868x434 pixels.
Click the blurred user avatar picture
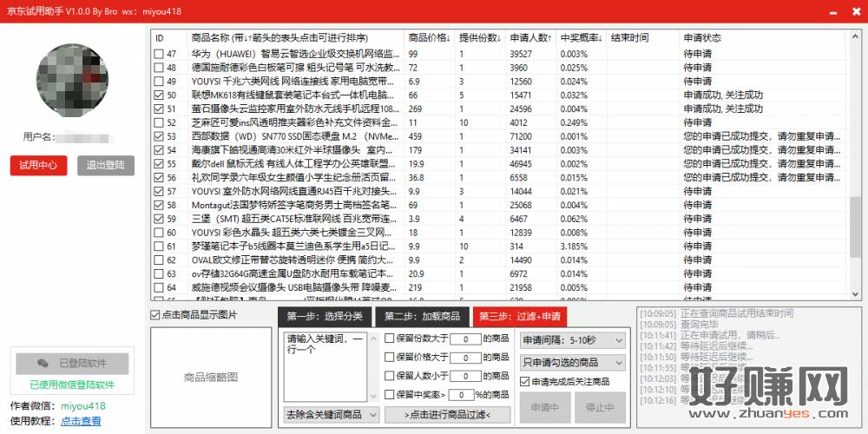72,80
